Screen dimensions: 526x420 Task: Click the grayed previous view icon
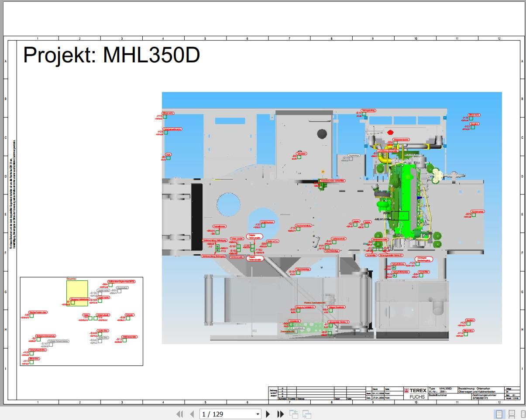pos(292,413)
